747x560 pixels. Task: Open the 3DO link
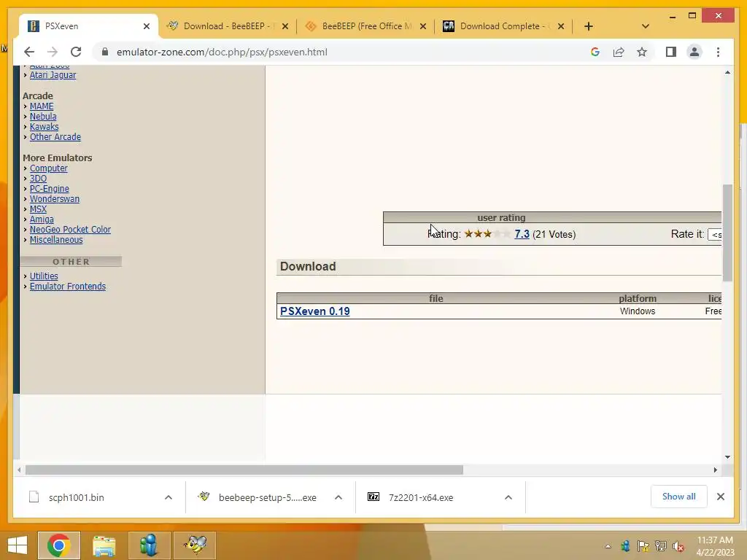[x=38, y=179]
